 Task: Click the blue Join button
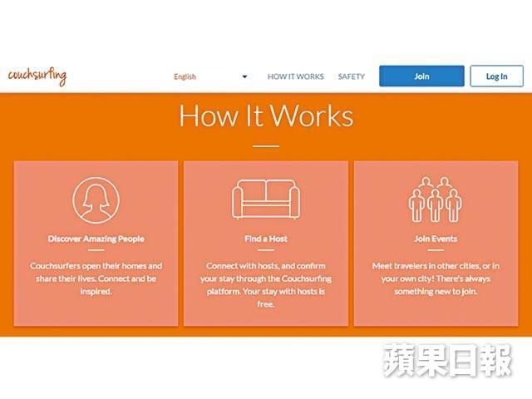pyautogui.click(x=421, y=76)
